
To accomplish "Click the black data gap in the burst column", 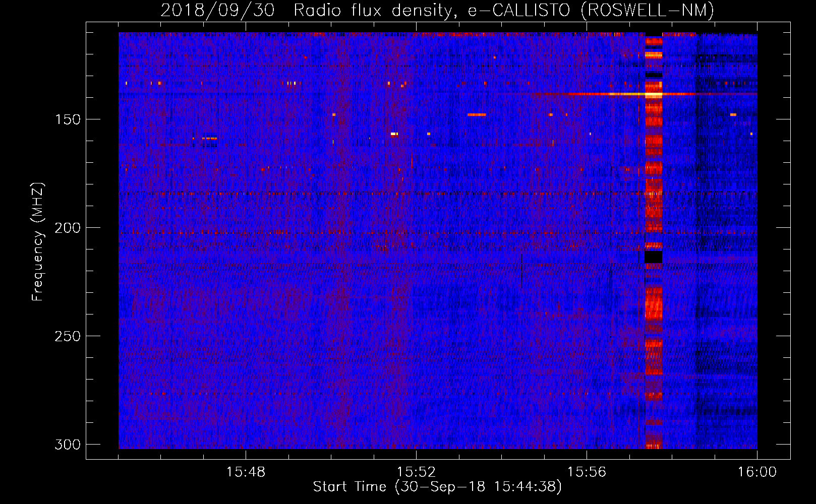I will (x=653, y=257).
